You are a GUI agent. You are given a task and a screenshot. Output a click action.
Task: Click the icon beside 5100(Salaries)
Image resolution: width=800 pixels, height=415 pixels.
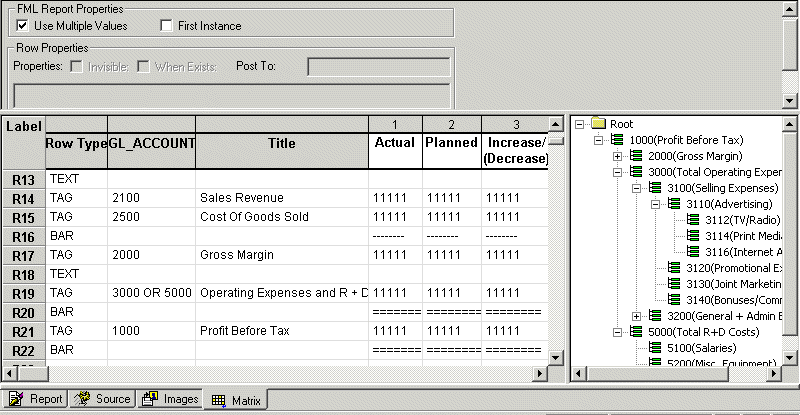(655, 347)
